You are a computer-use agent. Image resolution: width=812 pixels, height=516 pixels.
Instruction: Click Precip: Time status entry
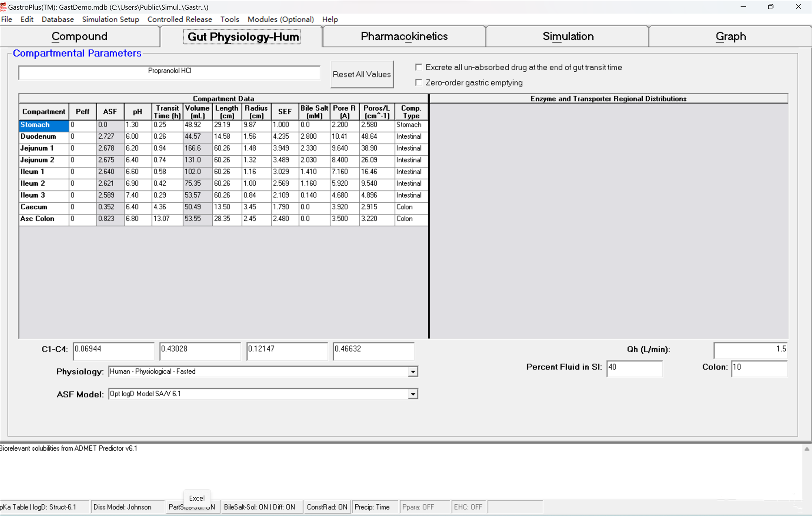point(374,507)
